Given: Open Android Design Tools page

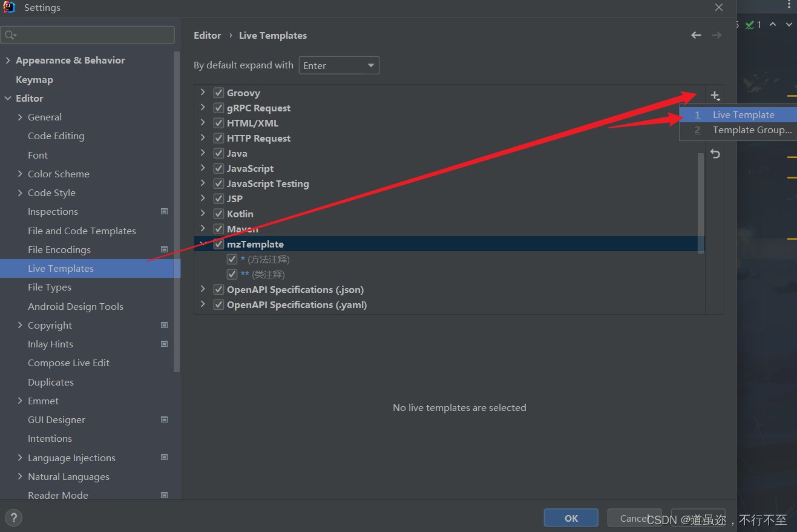Looking at the screenshot, I should click(x=76, y=306).
